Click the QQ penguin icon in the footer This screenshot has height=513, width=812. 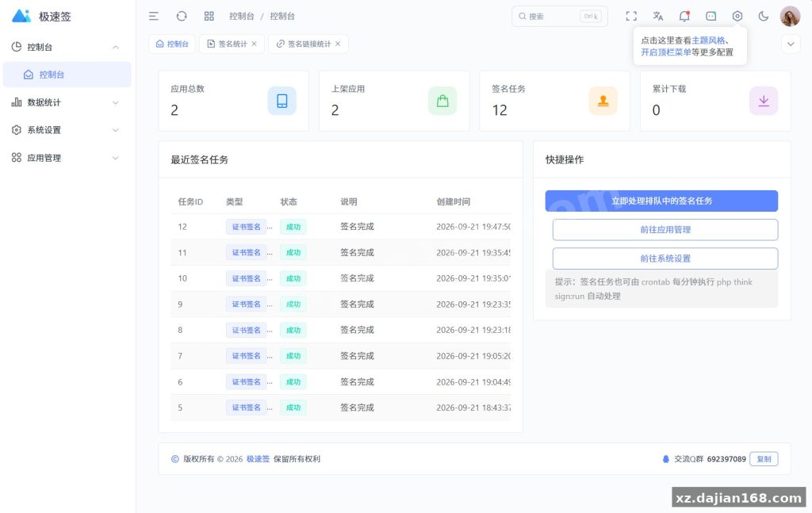point(665,458)
